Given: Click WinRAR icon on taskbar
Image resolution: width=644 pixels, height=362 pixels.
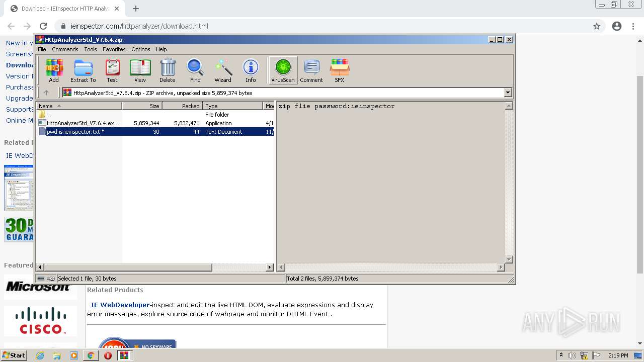Looking at the screenshot, I should coord(124,355).
